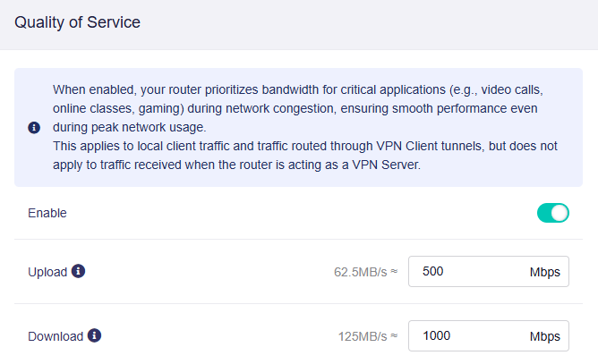
Task: Click the Download label text
Action: tap(56, 336)
